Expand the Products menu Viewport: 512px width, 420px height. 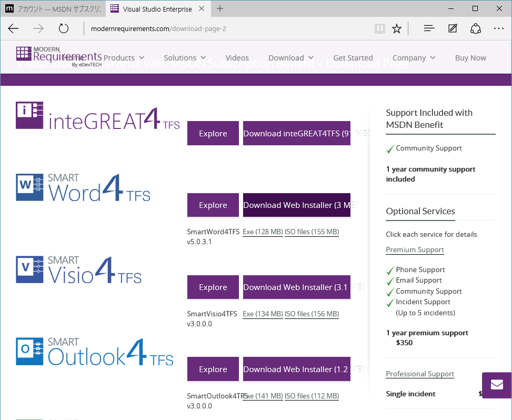[x=124, y=58]
